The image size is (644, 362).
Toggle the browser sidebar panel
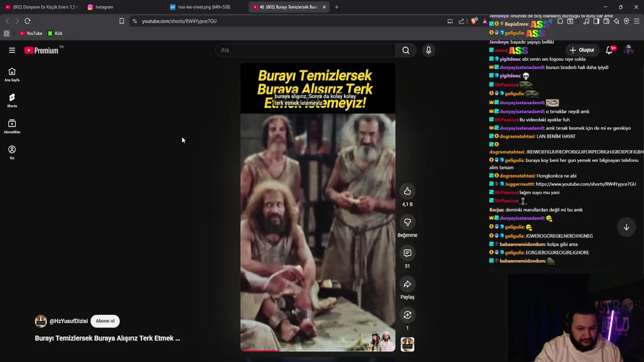tap(596, 21)
